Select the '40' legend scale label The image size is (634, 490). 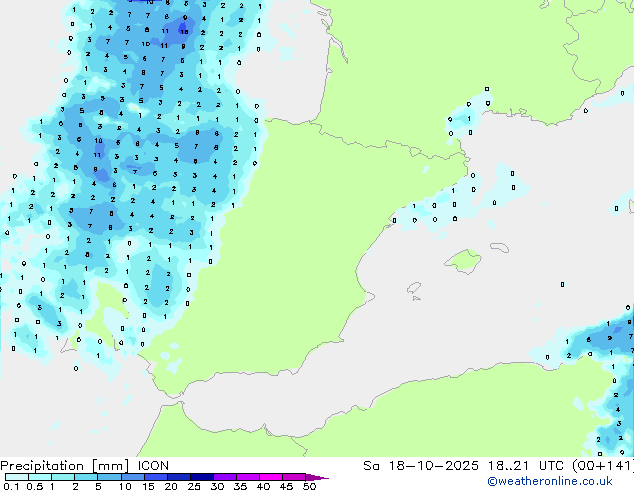(263, 486)
